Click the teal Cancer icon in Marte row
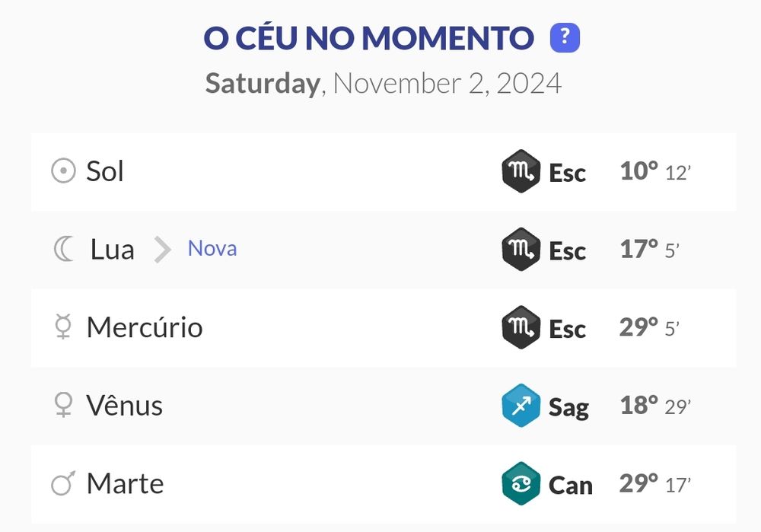The width and height of the screenshot is (761, 532). pyautogui.click(x=521, y=484)
